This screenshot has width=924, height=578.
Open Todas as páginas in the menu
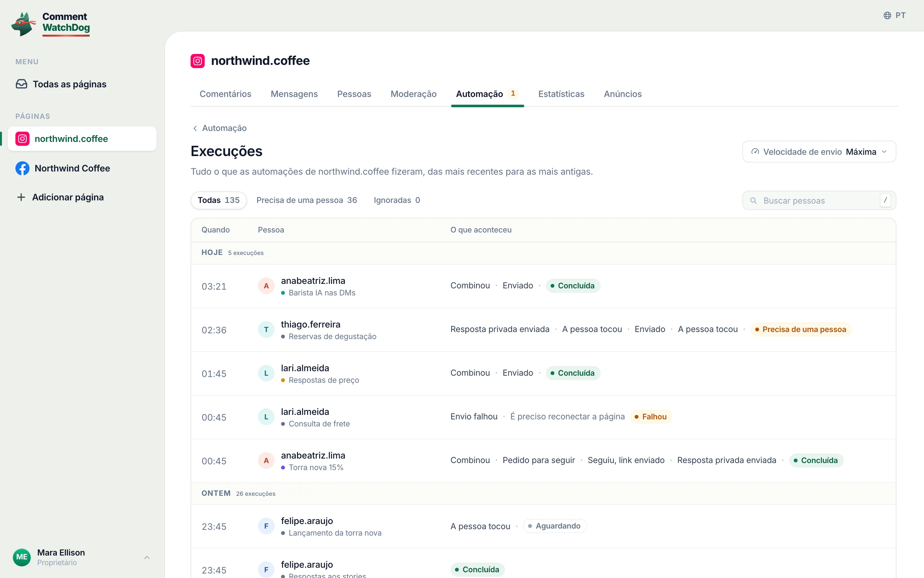(82, 84)
